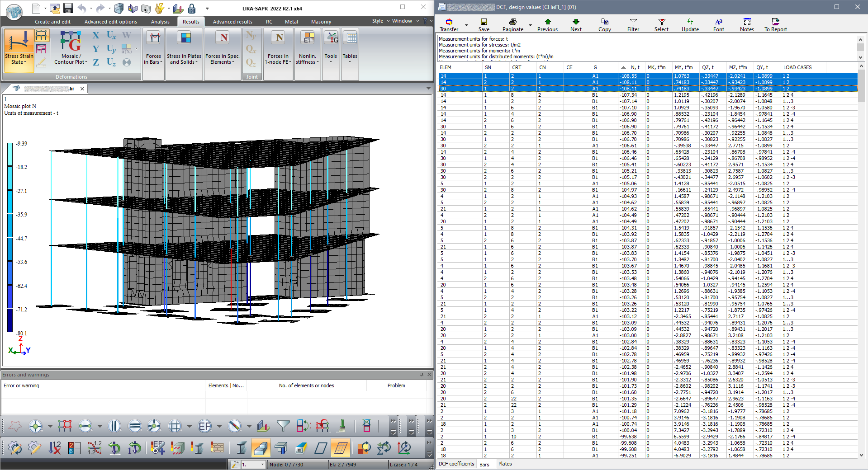Click the Save floppy disk icon in title bar
868x470 pixels.
click(68, 8)
